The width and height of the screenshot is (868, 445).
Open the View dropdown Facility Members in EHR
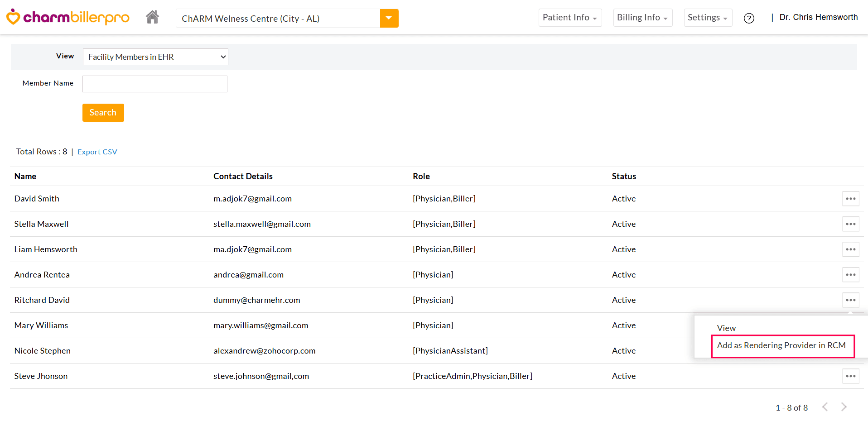click(x=155, y=57)
